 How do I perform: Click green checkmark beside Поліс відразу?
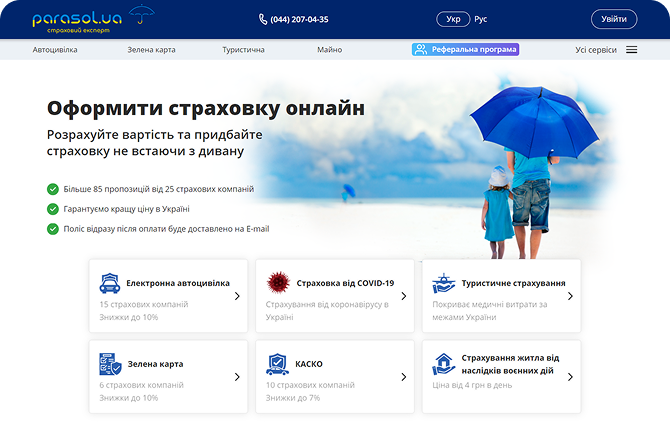pos(53,229)
